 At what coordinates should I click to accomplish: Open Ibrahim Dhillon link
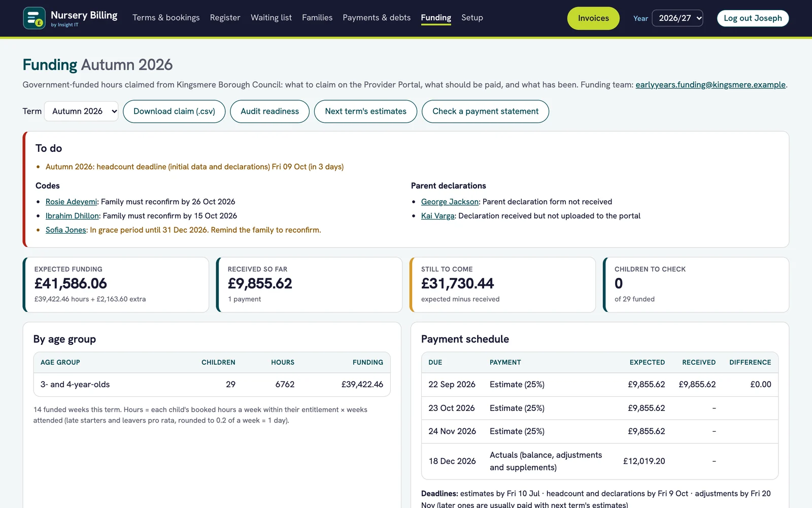pyautogui.click(x=72, y=216)
